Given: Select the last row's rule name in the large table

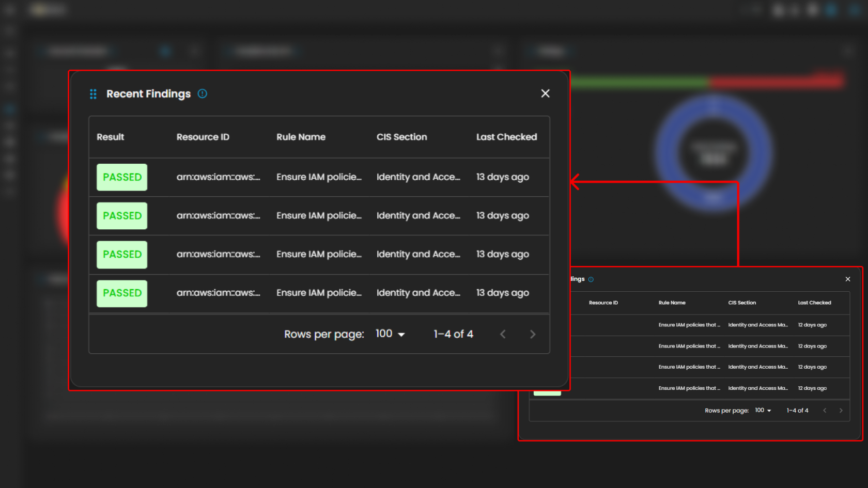Looking at the screenshot, I should (319, 293).
